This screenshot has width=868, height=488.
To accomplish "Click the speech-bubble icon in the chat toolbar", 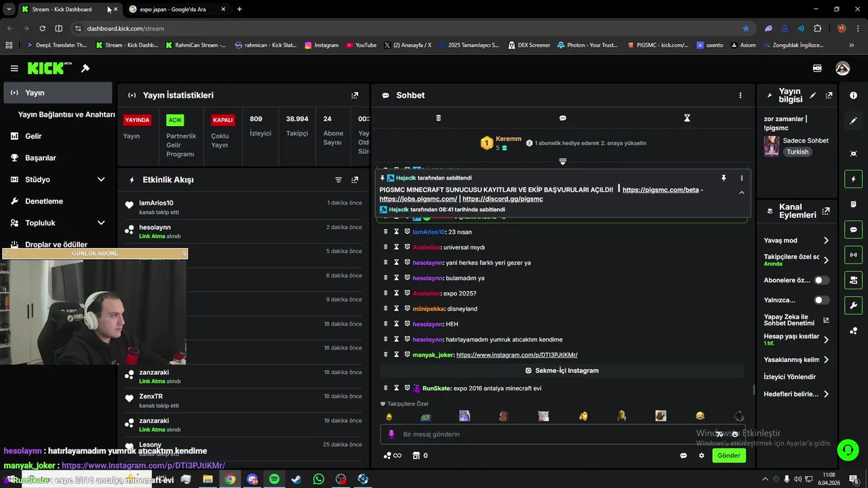I will tap(562, 118).
